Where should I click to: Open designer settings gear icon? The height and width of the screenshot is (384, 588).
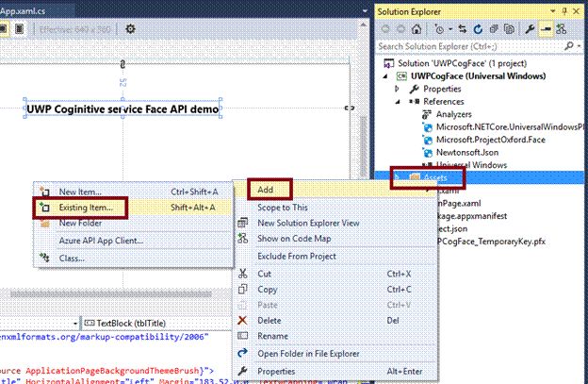click(x=130, y=28)
